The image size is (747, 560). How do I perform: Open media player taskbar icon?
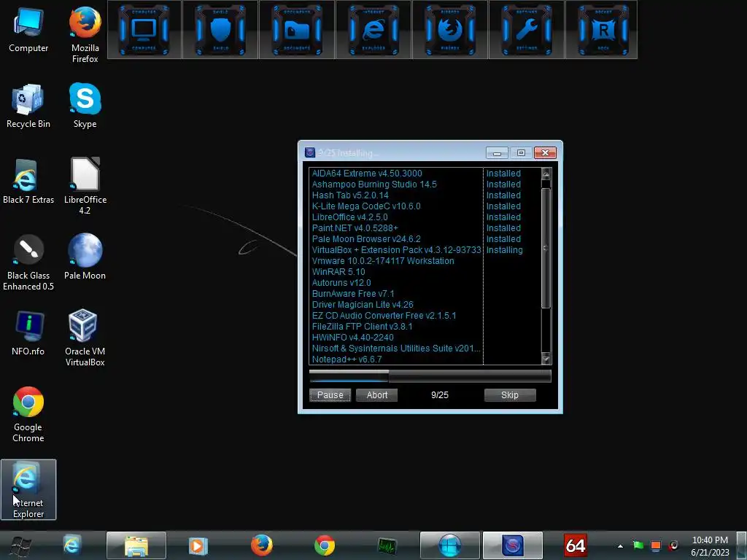198,545
